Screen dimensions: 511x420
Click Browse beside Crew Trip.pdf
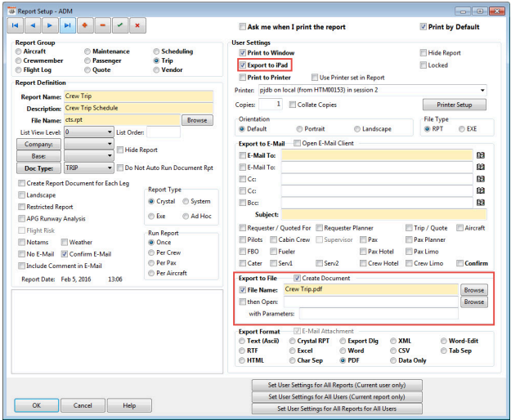coord(474,290)
